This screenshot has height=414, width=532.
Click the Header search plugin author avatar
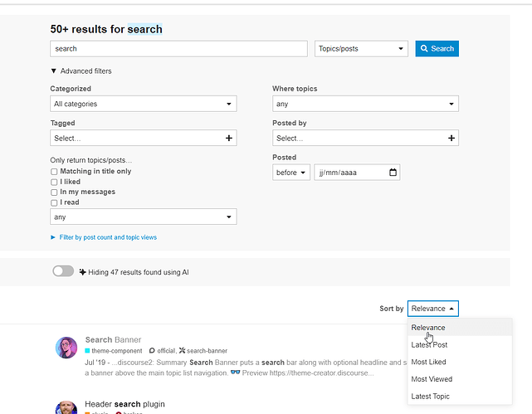(66, 408)
